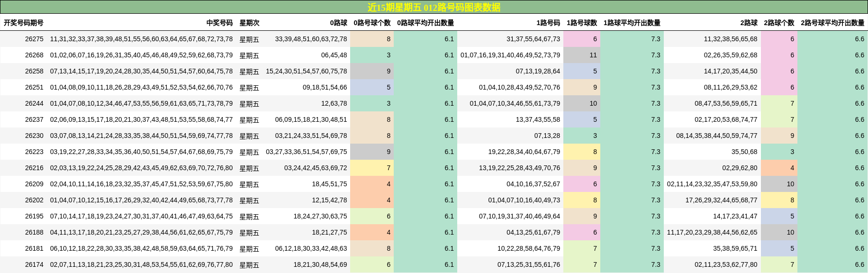The width and height of the screenshot is (868, 273).
Task: Click the 1路 count 10 in row 26244
Action: click(x=582, y=103)
